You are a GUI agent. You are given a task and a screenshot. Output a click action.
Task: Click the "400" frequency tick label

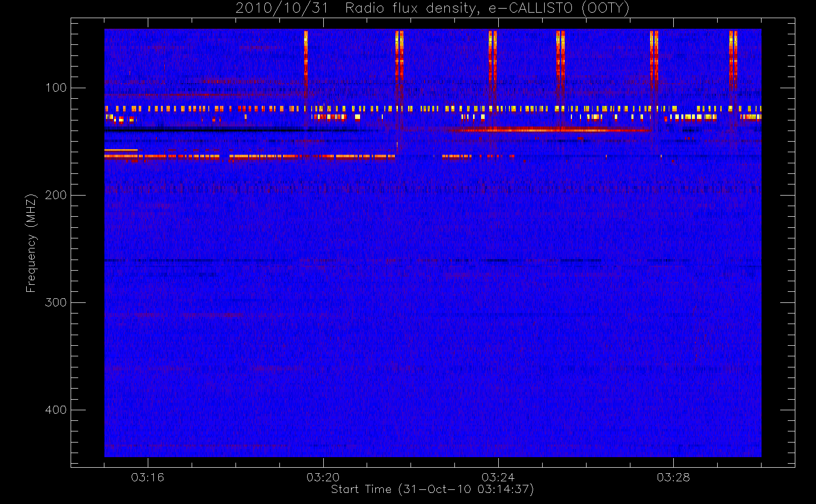[x=55, y=410]
